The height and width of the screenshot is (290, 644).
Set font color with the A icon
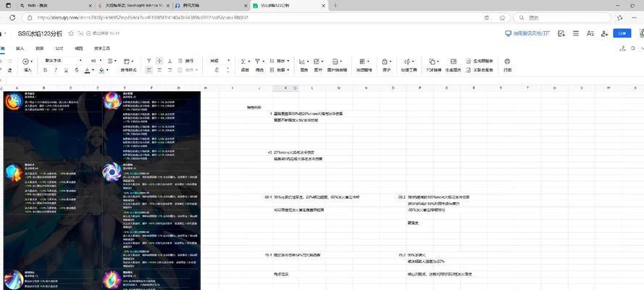pos(87,70)
